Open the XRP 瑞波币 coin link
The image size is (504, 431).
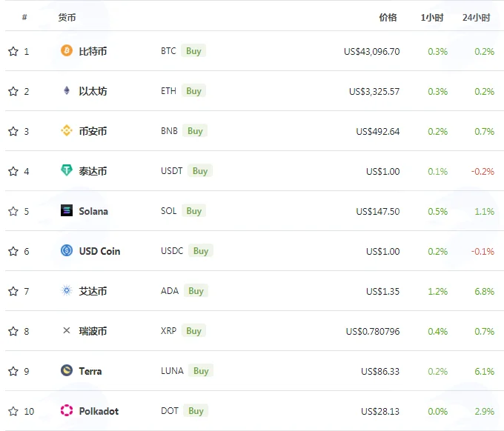[93, 331]
